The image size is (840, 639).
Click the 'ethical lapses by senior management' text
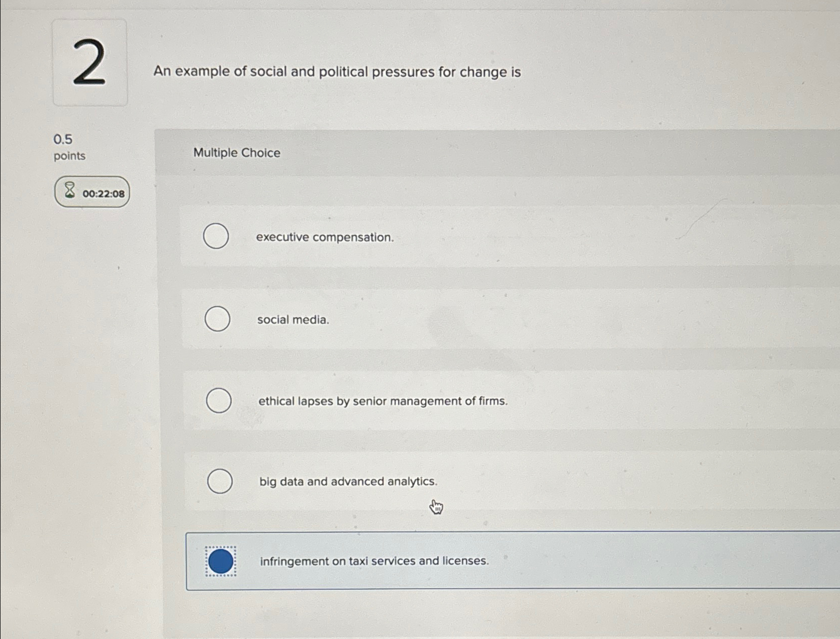pos(383,401)
